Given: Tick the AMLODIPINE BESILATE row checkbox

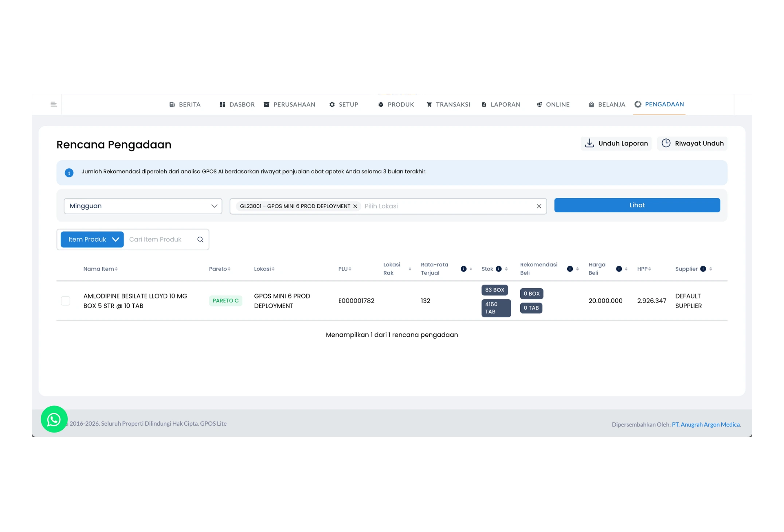Looking at the screenshot, I should (x=66, y=301).
